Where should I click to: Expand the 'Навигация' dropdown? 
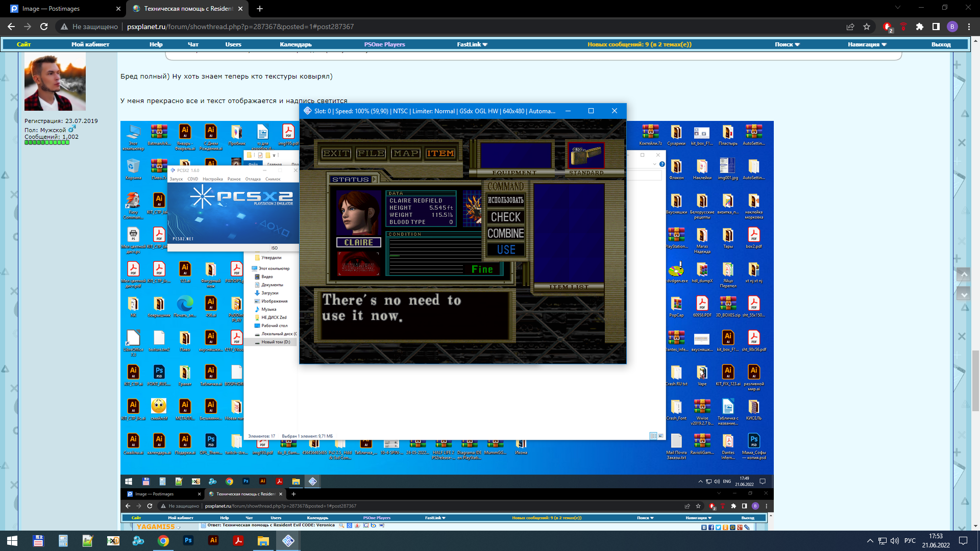click(867, 44)
